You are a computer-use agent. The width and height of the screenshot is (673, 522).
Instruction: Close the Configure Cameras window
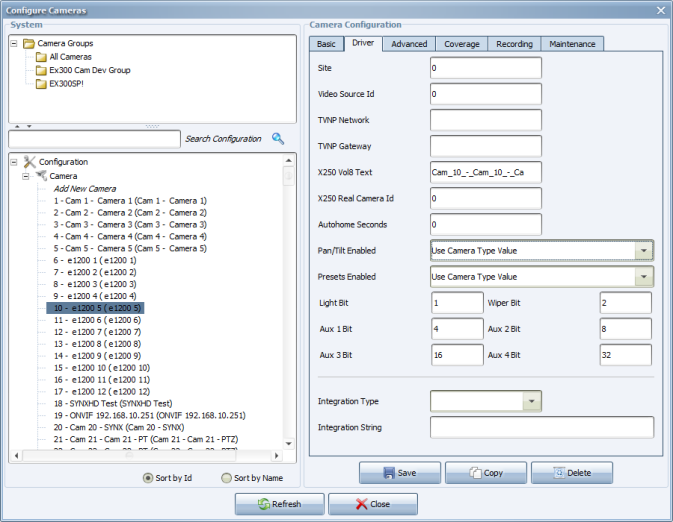pos(659,9)
